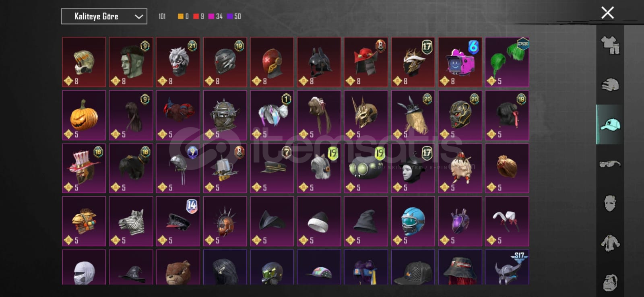
Task: Select the zebra head mask item
Action: click(x=131, y=221)
